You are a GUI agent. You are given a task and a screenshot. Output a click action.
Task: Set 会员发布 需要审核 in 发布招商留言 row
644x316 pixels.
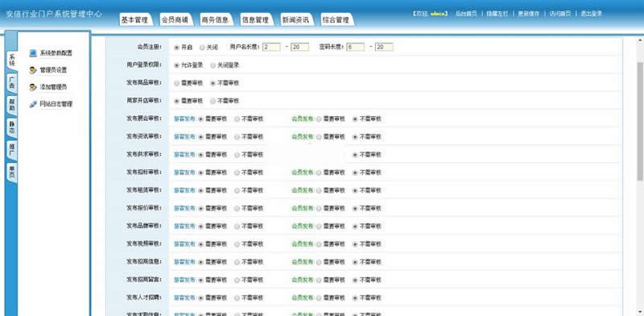(319, 280)
